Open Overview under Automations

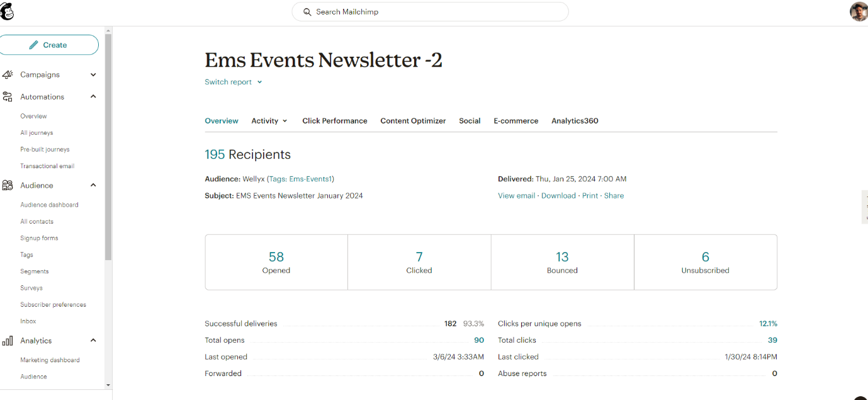[x=33, y=116]
